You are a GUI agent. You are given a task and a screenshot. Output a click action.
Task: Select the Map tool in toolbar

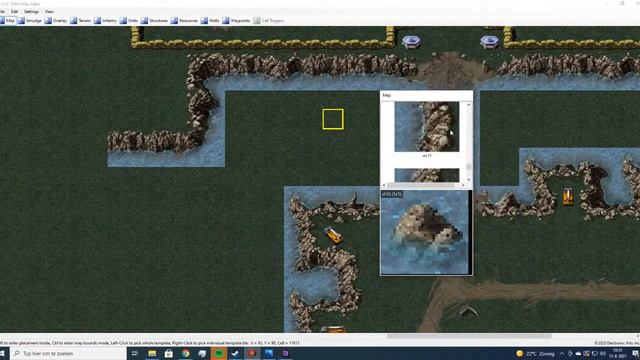pyautogui.click(x=8, y=20)
